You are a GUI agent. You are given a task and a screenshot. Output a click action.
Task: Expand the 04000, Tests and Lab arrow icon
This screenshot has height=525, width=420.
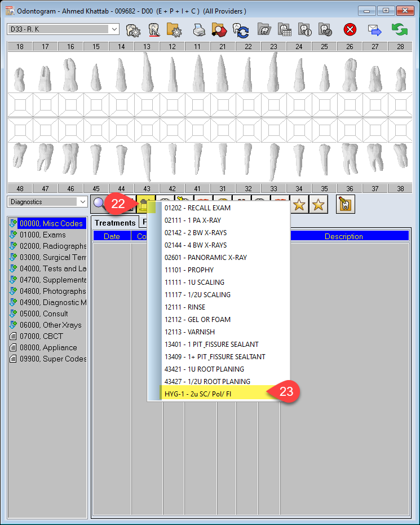13,268
